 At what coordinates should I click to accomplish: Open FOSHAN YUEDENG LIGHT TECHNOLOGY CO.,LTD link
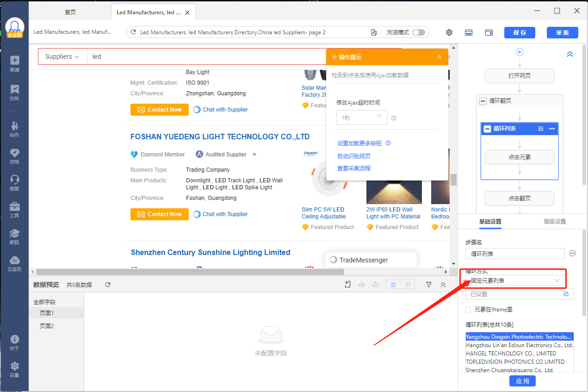[220, 137]
